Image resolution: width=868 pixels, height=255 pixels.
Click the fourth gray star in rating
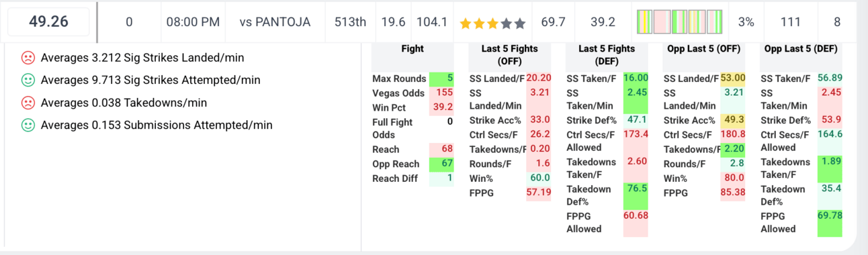coord(506,23)
